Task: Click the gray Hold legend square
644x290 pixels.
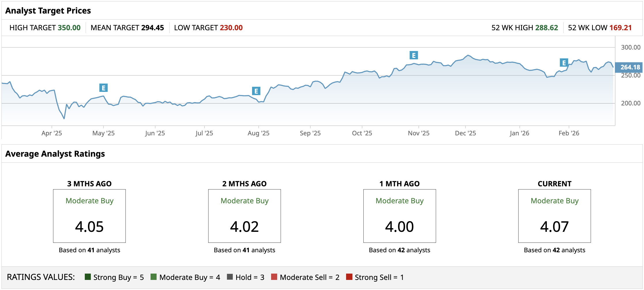Action: 230,277
